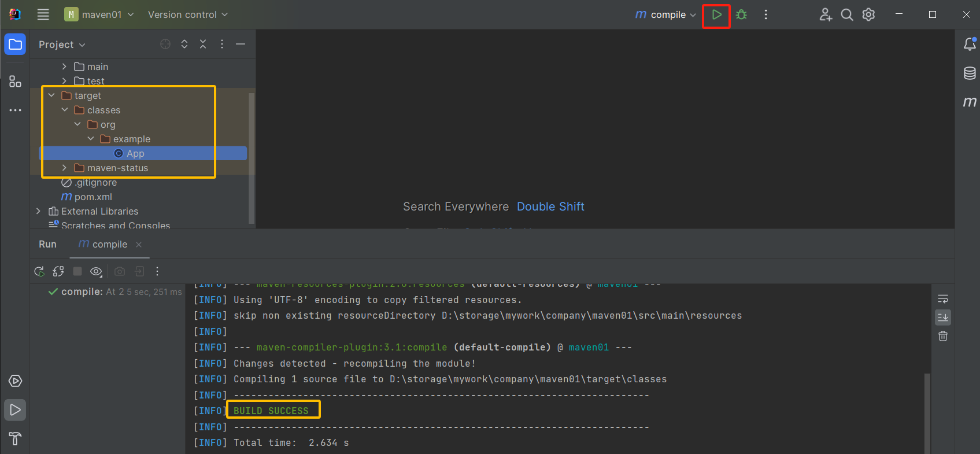Collapse the org folder

(x=77, y=124)
